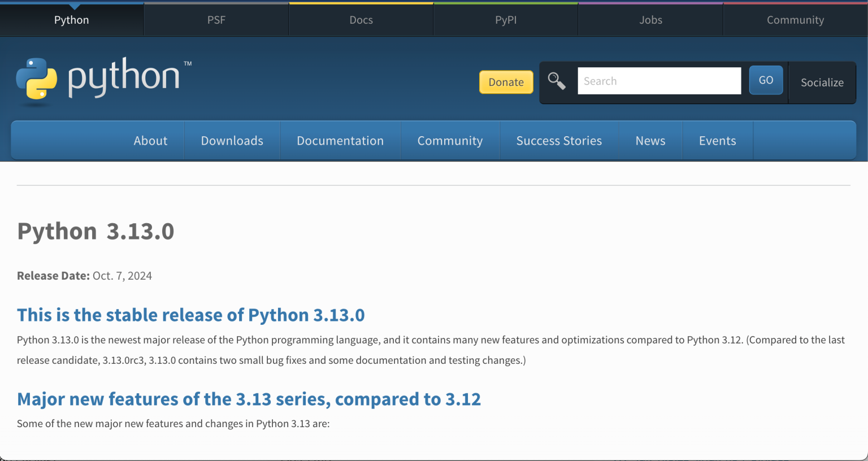
Task: Open the News menu
Action: pos(650,140)
